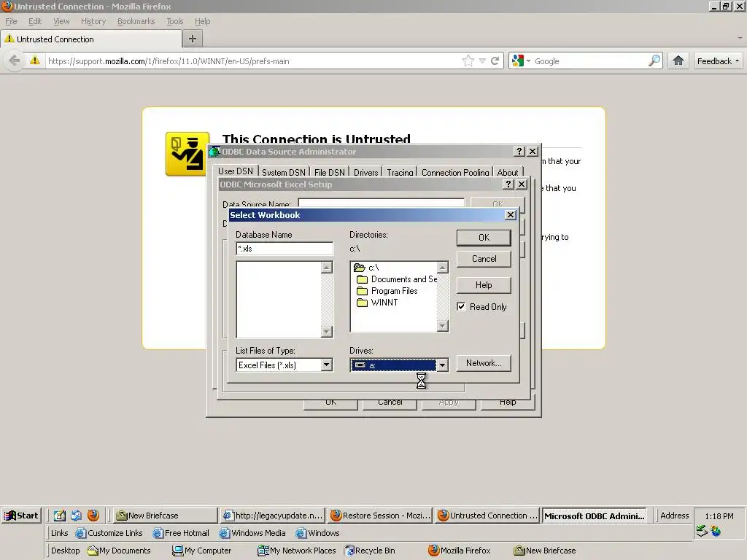Open the Edit menu
The width and height of the screenshot is (747, 560).
(35, 21)
